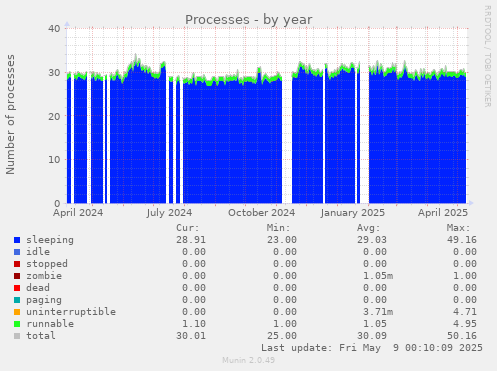Click total average value 30.09

point(372,336)
